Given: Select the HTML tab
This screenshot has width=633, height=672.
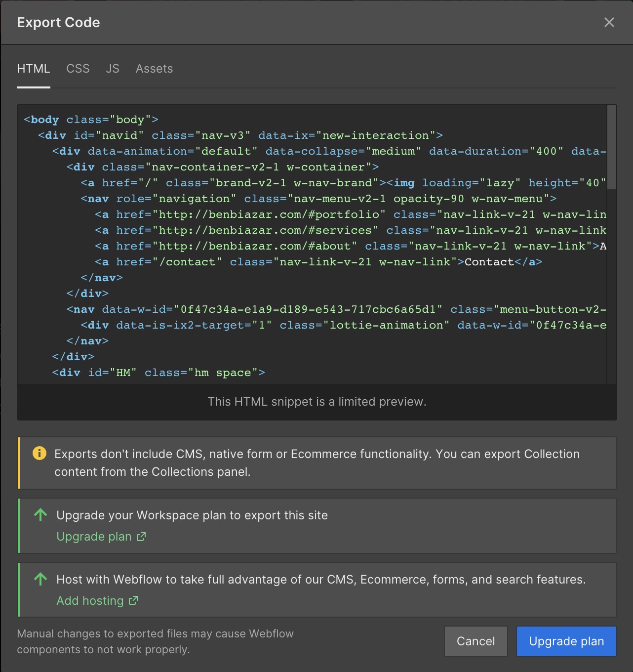Looking at the screenshot, I should tap(33, 69).
